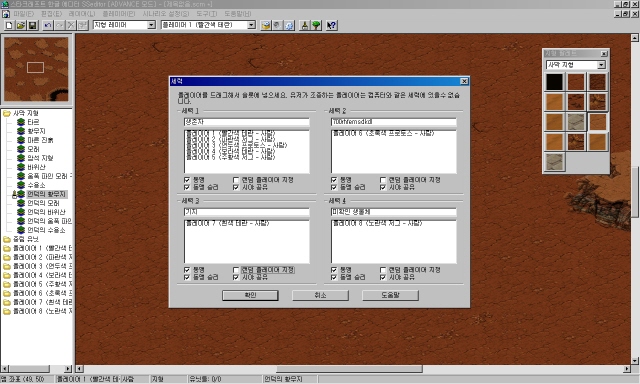Click the X delete toolbar icon
The height and width of the screenshot is (384, 640).
point(71,25)
